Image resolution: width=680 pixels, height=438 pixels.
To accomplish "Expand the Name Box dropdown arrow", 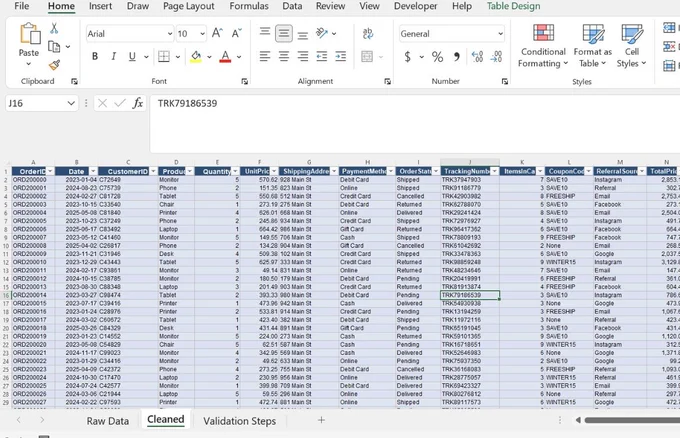I will click(x=71, y=103).
